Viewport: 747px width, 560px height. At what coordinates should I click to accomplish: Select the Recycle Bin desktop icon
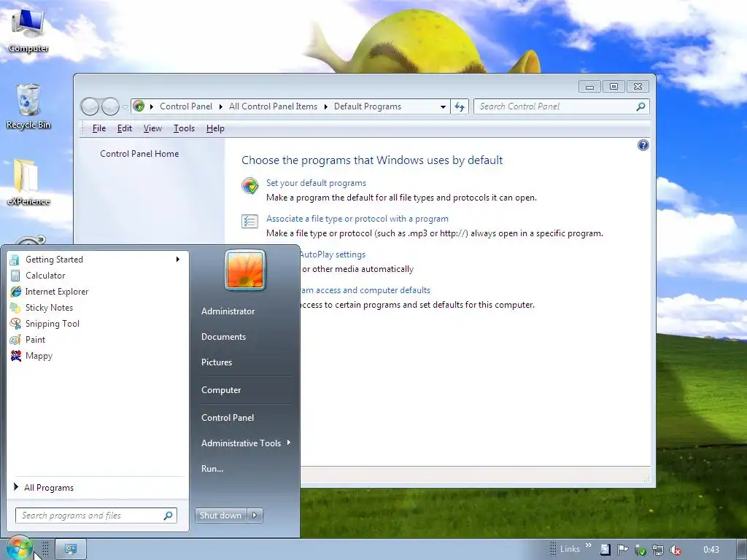pyautogui.click(x=28, y=106)
